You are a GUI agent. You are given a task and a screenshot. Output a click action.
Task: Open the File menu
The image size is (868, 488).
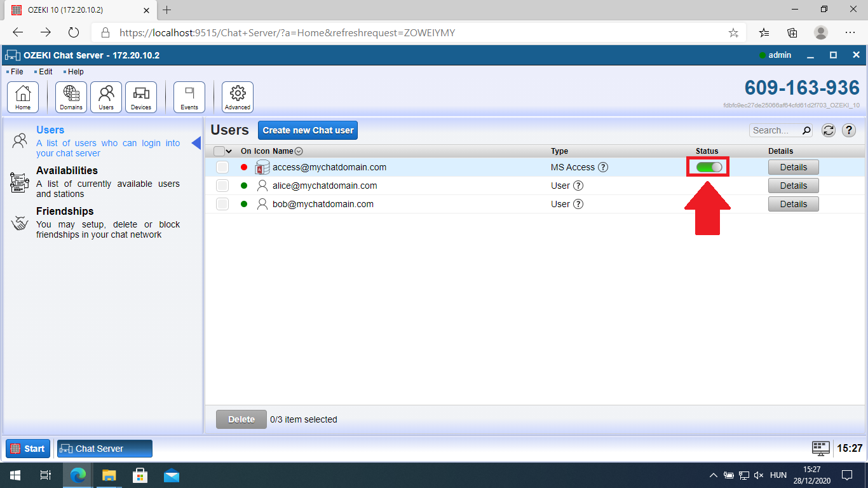pyautogui.click(x=17, y=72)
